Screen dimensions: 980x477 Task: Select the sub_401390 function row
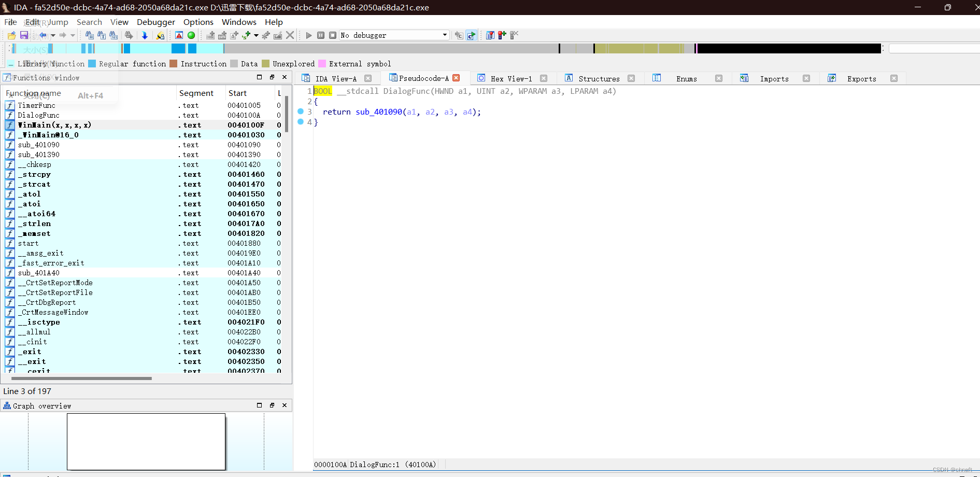[143, 155]
